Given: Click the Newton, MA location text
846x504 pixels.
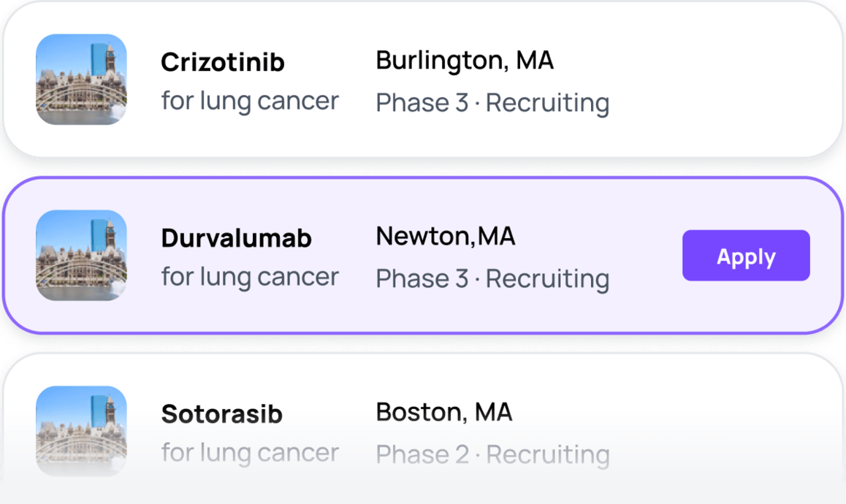Looking at the screenshot, I should [445, 237].
